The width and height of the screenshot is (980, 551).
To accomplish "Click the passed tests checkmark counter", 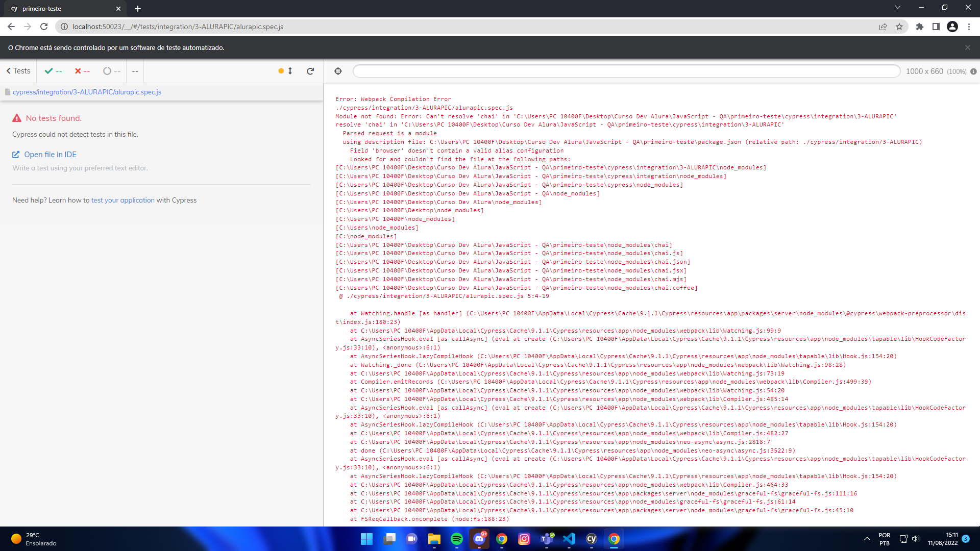I will 53,71.
